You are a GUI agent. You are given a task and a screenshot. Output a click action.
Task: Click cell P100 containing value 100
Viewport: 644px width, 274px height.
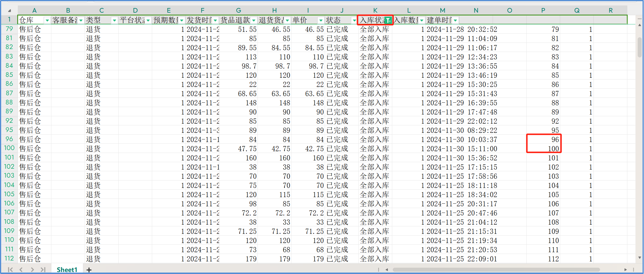[x=543, y=149]
